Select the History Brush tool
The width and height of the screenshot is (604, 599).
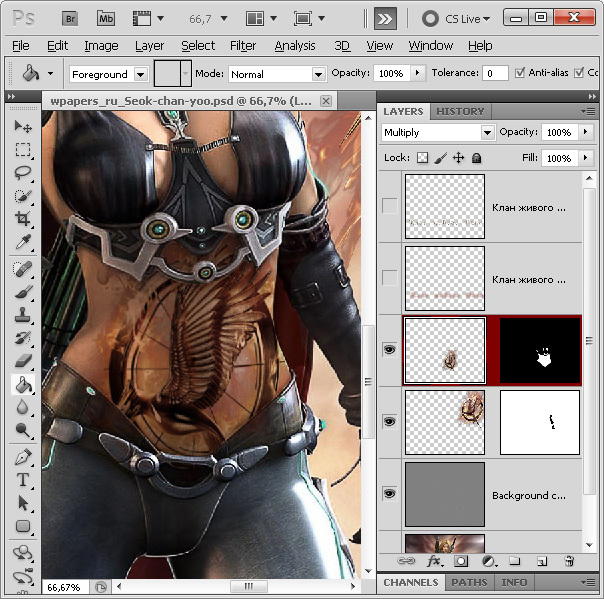(x=23, y=338)
